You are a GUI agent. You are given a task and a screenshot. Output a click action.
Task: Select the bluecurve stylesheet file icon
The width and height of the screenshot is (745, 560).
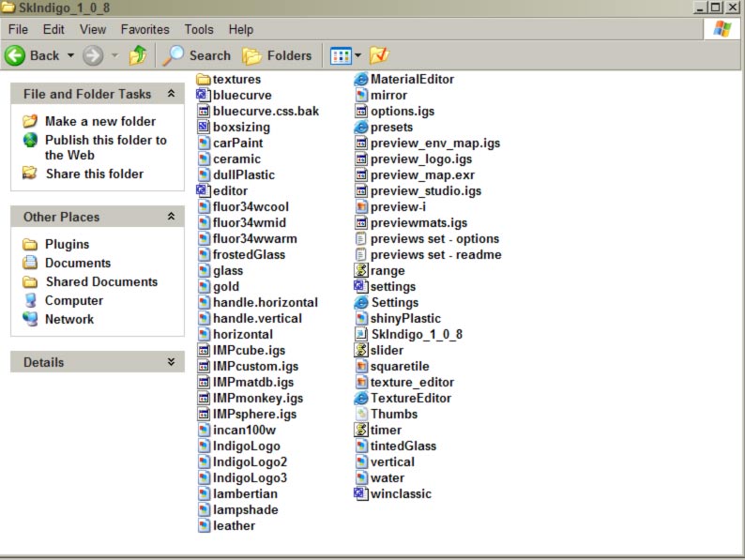(x=204, y=95)
